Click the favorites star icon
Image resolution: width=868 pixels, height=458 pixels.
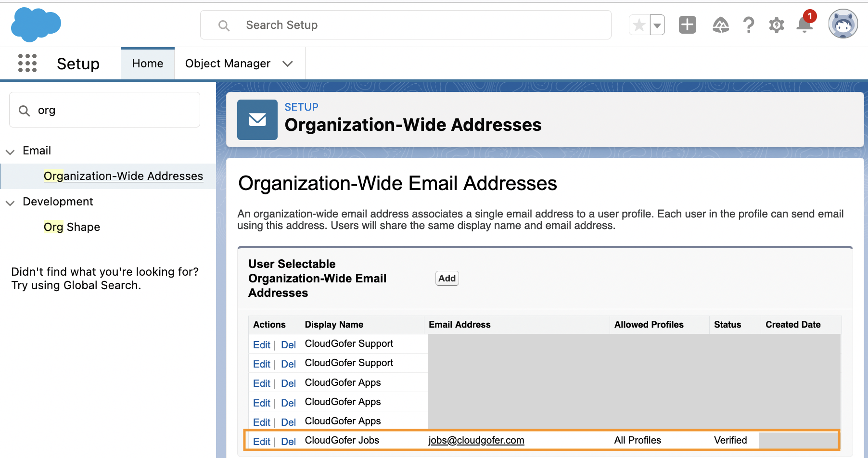point(639,25)
